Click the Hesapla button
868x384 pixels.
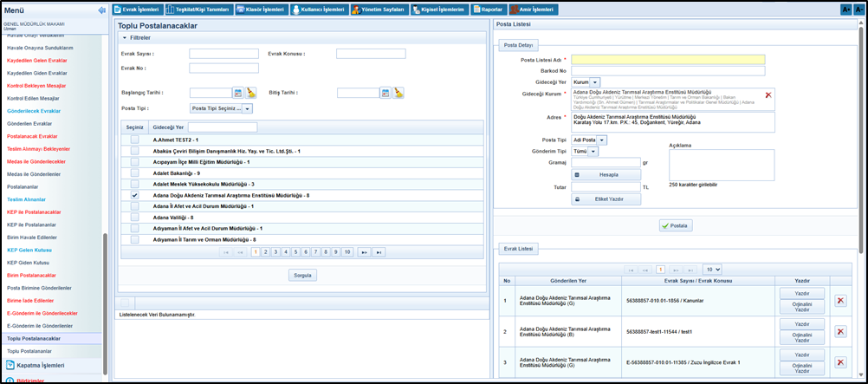[606, 174]
